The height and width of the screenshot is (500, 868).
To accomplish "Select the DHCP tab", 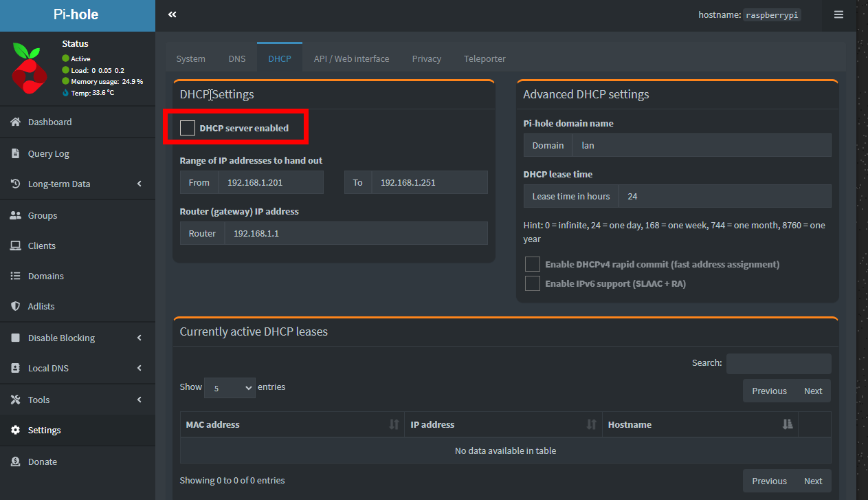I will 280,58.
